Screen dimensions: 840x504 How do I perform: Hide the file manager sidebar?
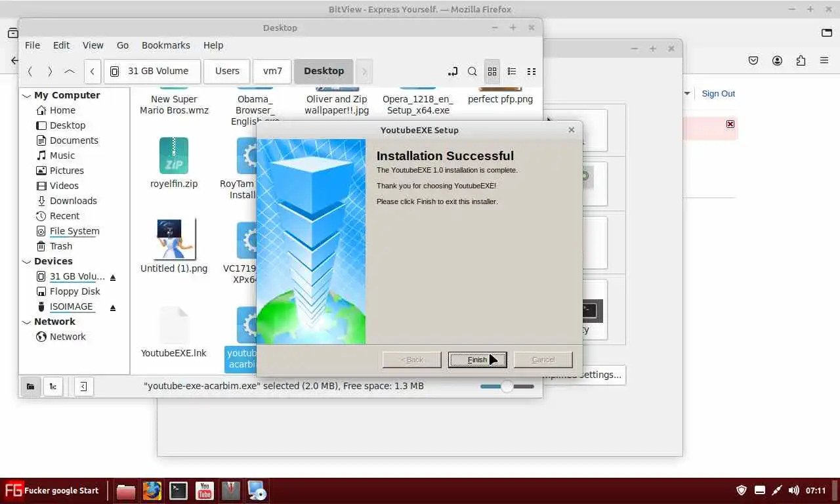point(83,387)
